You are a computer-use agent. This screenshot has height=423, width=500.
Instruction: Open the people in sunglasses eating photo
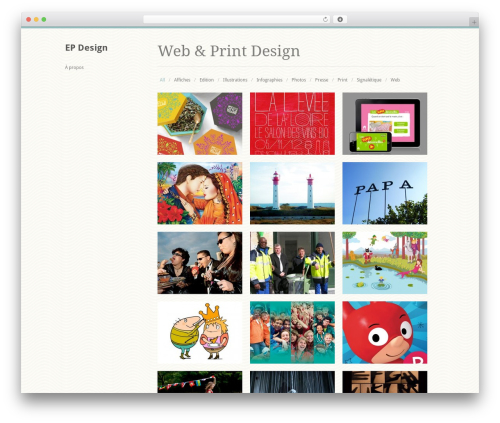coord(200,263)
